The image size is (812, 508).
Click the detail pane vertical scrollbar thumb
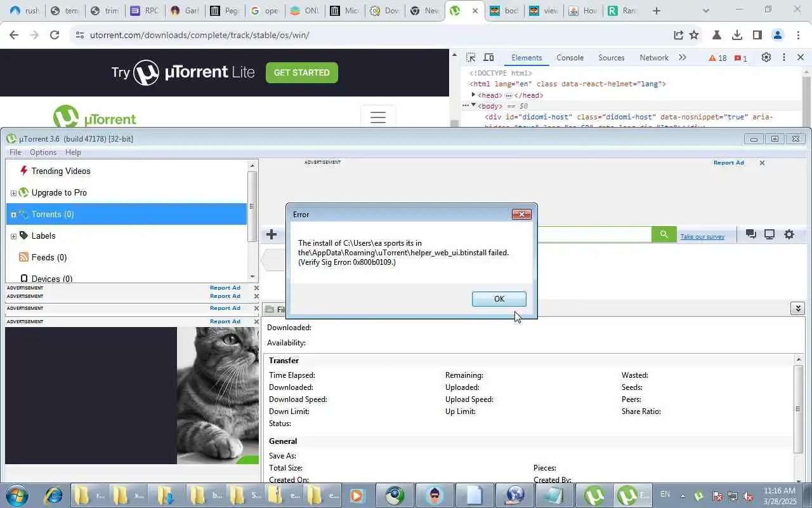pyautogui.click(x=798, y=408)
